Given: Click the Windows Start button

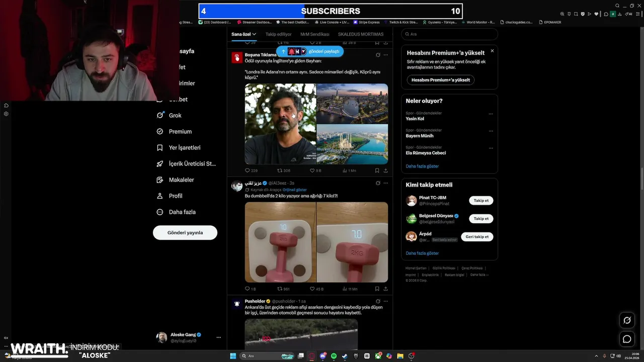Looking at the screenshot, I should 233,356.
